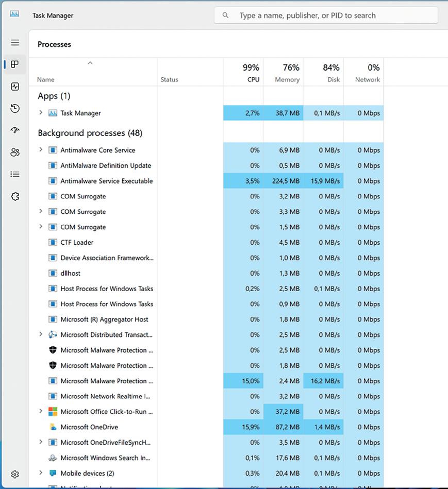Click the CTF Loader process icon
This screenshot has width=448, height=489.
[x=53, y=242]
